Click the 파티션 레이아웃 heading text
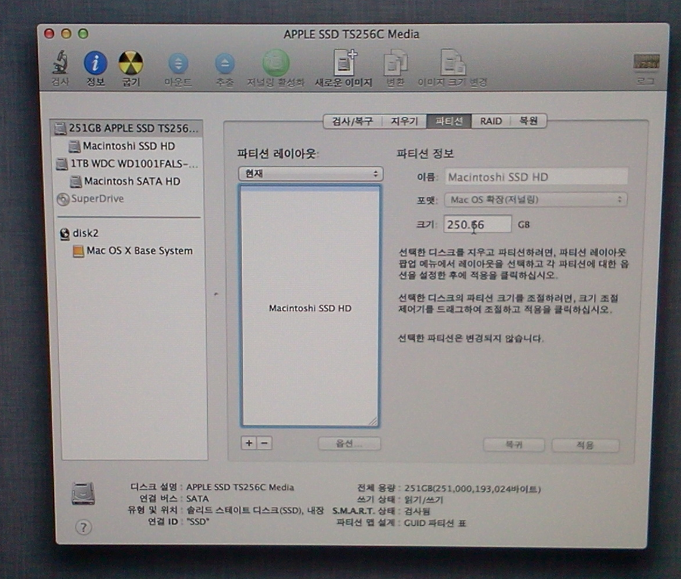The height and width of the screenshot is (579, 681). click(x=277, y=153)
